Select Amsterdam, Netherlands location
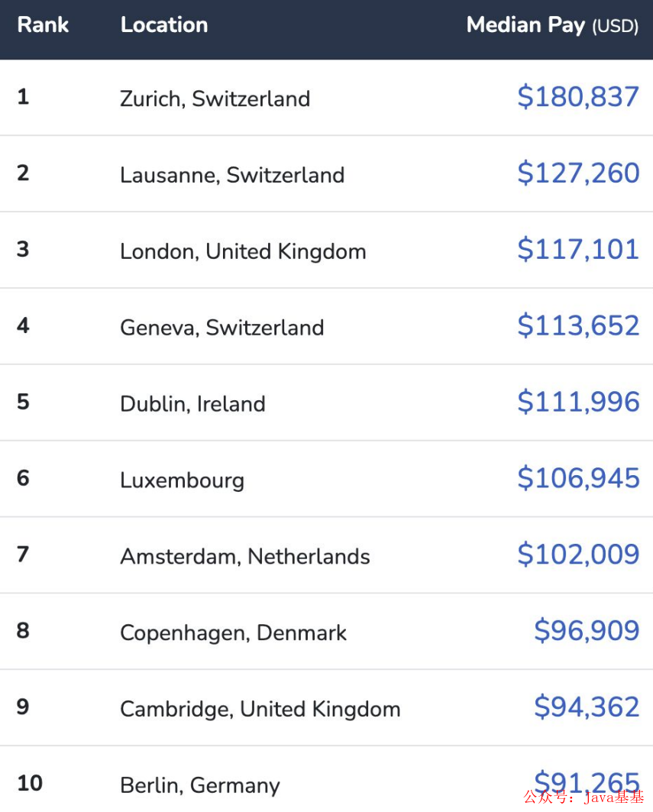Image resolution: width=653 pixels, height=812 pixels. (x=245, y=557)
